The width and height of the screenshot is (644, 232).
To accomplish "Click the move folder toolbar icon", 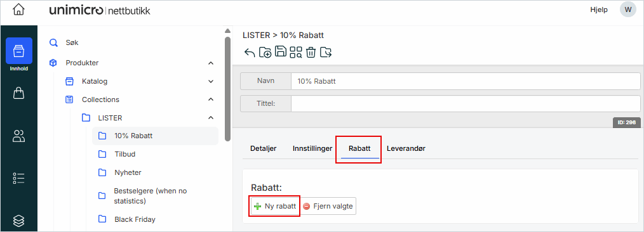I will (326, 53).
